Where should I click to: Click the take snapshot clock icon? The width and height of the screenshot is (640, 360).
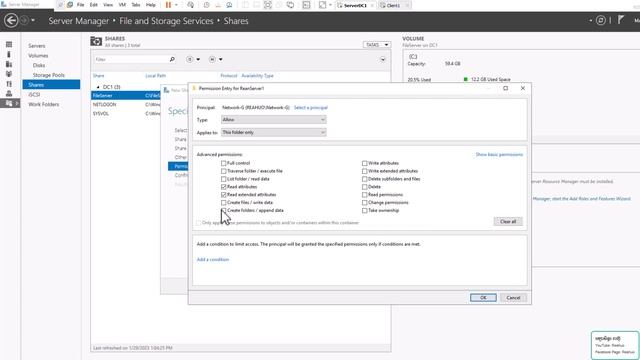pyautogui.click(x=207, y=5)
